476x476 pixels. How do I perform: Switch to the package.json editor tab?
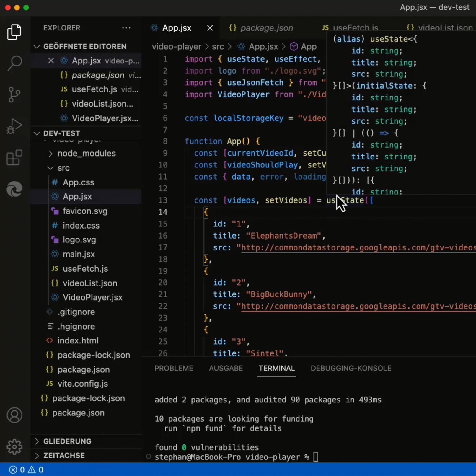pyautogui.click(x=266, y=28)
